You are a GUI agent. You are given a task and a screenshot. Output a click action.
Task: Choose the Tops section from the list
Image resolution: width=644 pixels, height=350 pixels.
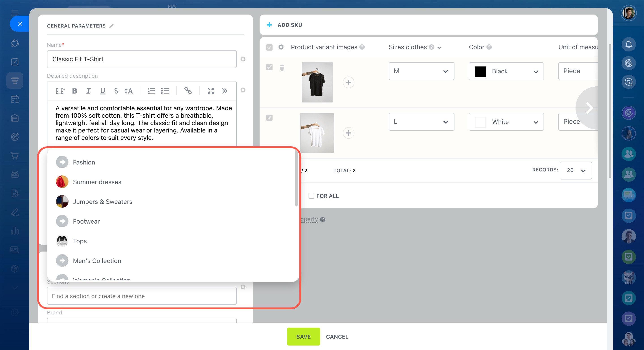coord(80,241)
